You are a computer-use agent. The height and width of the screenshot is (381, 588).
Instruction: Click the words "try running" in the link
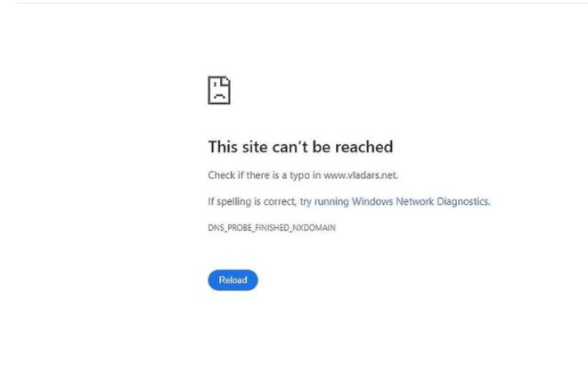(324, 201)
